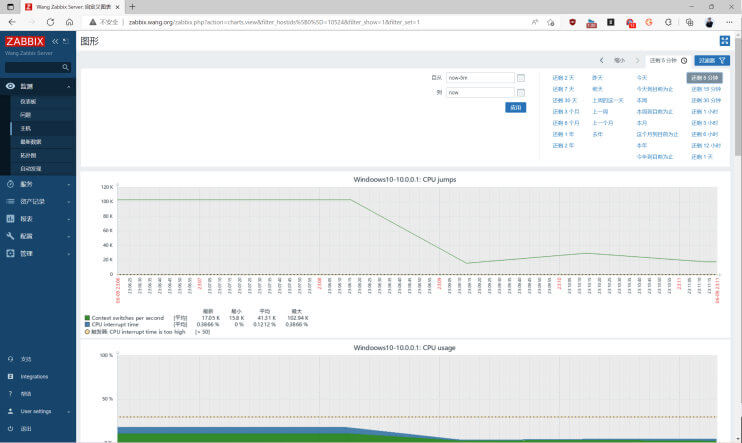Select 还剩 1 年 time range link
Image resolution: width=742 pixels, height=443 pixels.
[563, 134]
